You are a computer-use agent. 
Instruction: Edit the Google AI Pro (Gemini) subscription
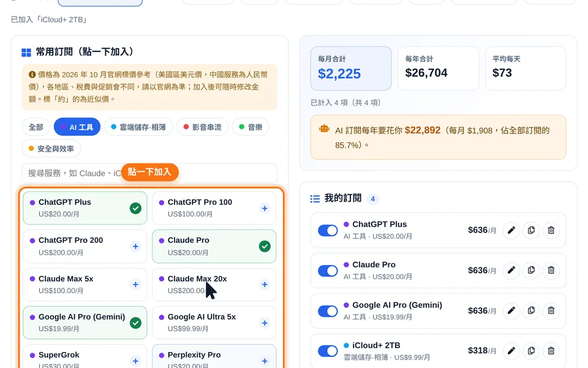click(511, 310)
